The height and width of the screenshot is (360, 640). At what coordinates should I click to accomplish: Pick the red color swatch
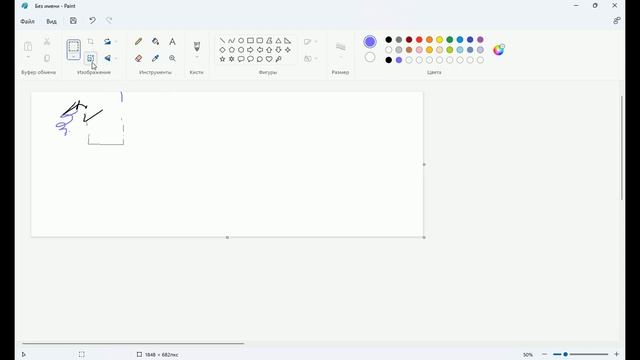pyautogui.click(x=419, y=40)
